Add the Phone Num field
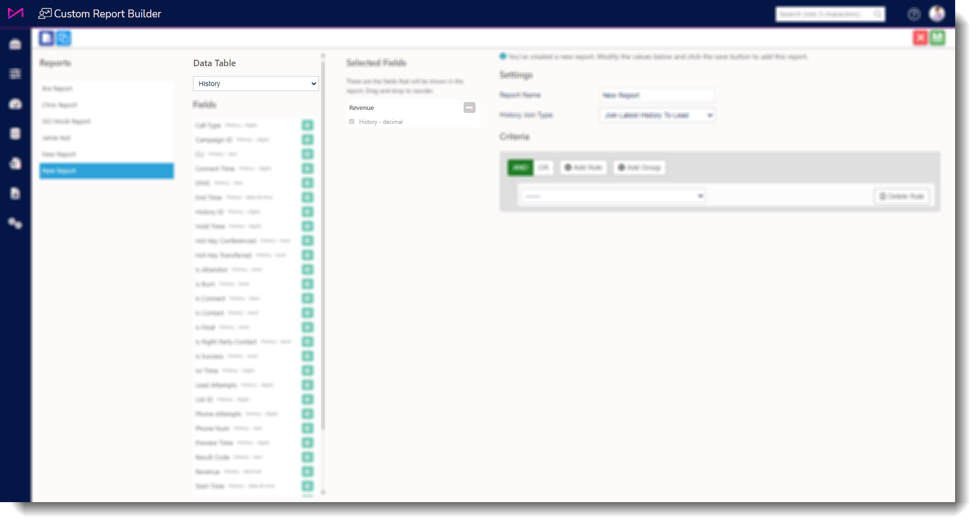Viewport: 980px width, 527px height. point(308,428)
